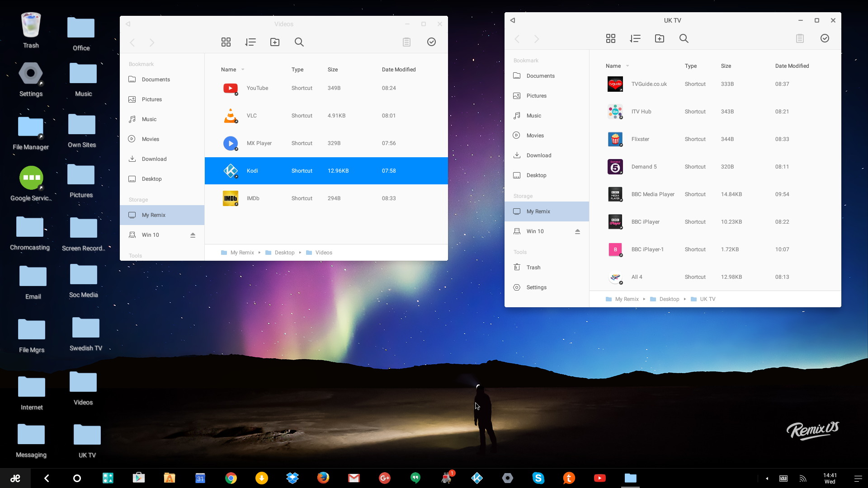Collapse the UK TV window title back arrow
Image resolution: width=868 pixels, height=488 pixels.
click(x=513, y=20)
